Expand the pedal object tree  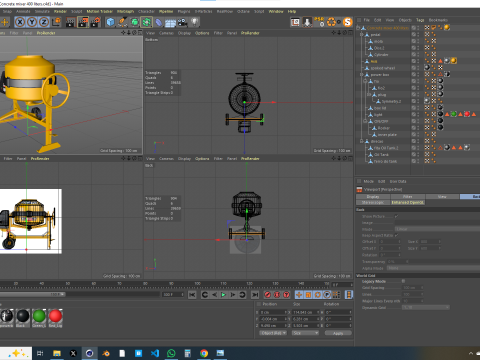point(362,35)
